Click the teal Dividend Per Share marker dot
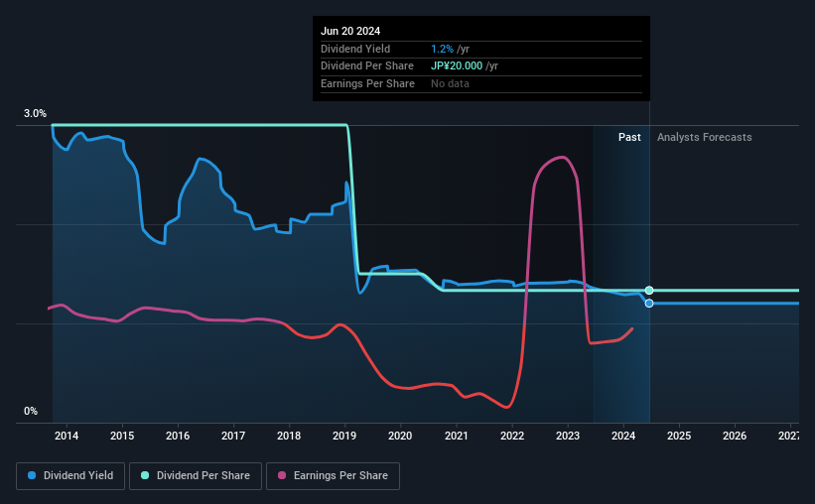 tap(649, 291)
